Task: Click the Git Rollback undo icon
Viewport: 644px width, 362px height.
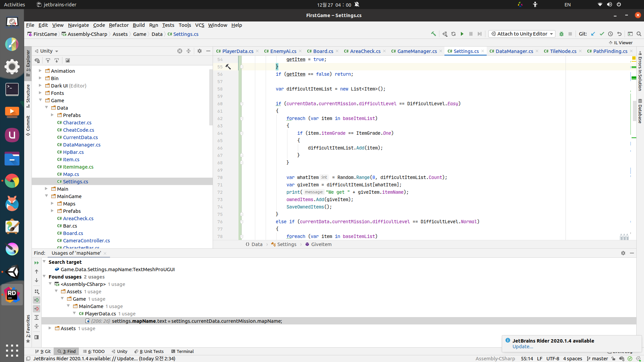Action: pyautogui.click(x=619, y=34)
